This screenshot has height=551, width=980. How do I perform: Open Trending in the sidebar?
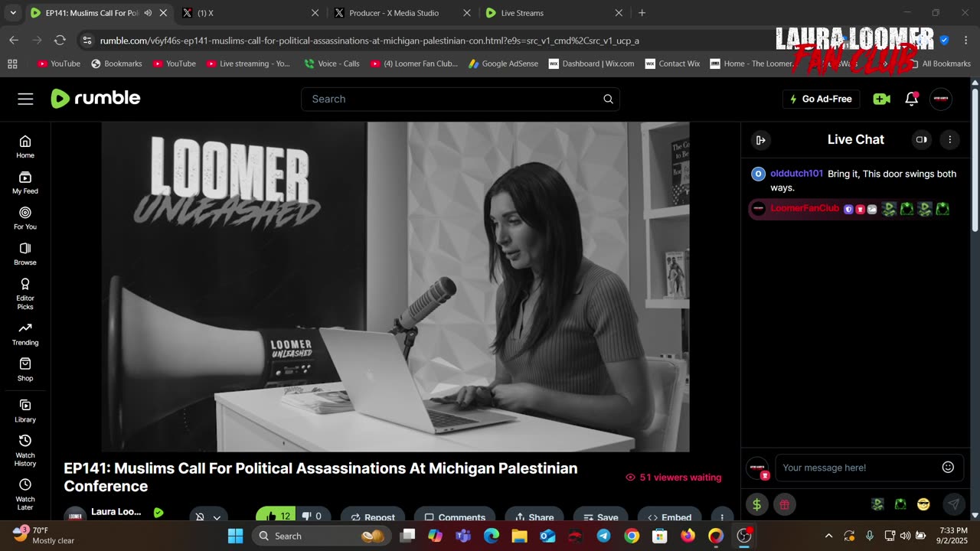coord(25,334)
